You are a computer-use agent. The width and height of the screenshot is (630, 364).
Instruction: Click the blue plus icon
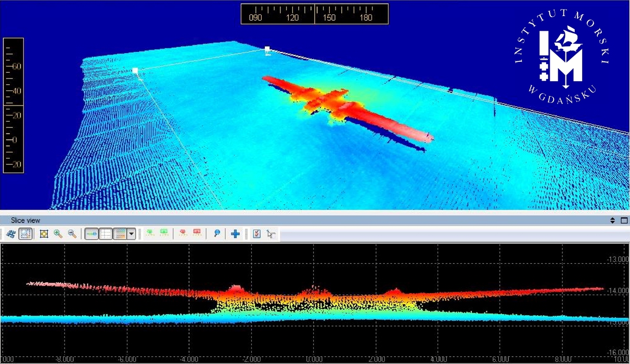tap(235, 234)
